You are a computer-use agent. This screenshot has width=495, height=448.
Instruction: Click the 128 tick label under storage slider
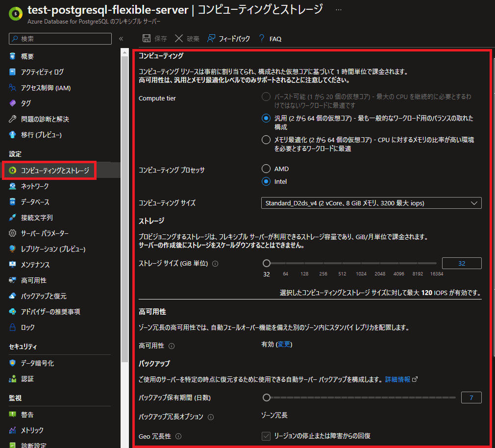point(304,274)
